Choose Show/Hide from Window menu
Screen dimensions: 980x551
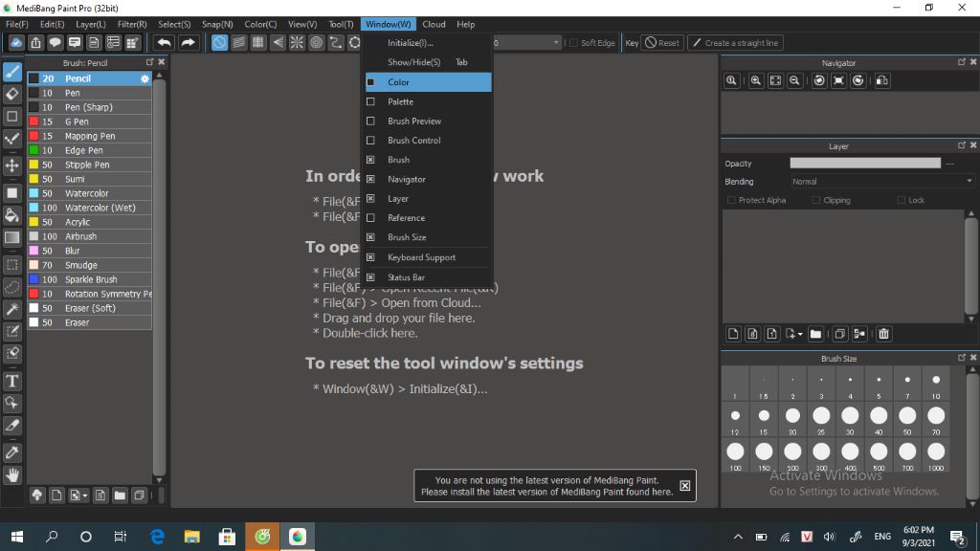pyautogui.click(x=428, y=62)
